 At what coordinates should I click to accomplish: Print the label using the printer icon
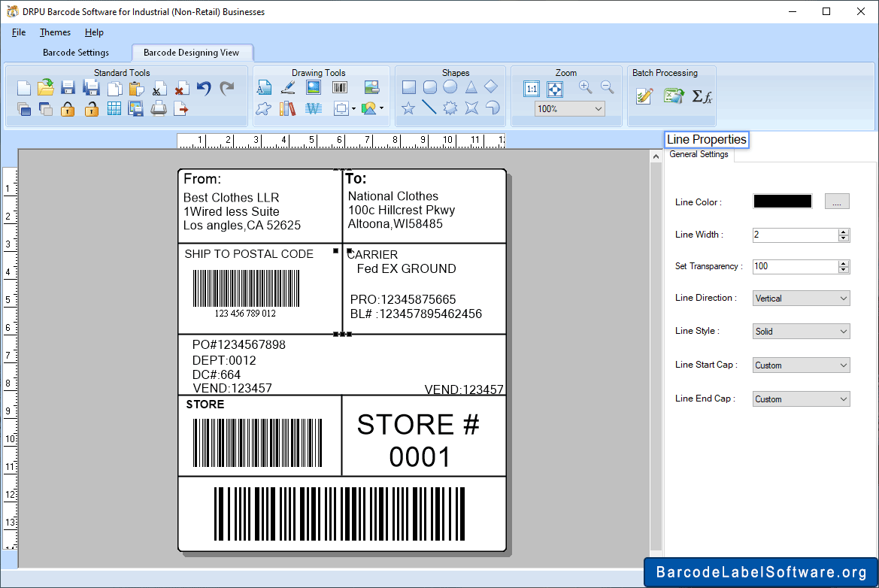159,108
